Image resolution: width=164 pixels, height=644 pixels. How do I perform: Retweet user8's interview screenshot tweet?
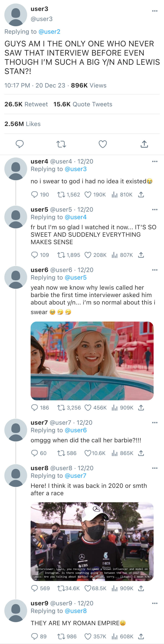tap(61, 588)
